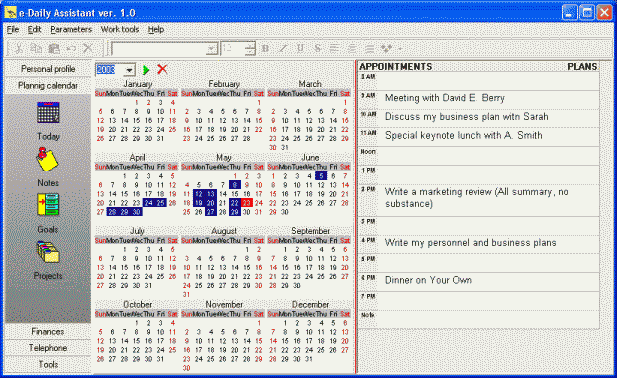Open the Tools section
Viewport: 617px width, 378px height.
coord(48,365)
